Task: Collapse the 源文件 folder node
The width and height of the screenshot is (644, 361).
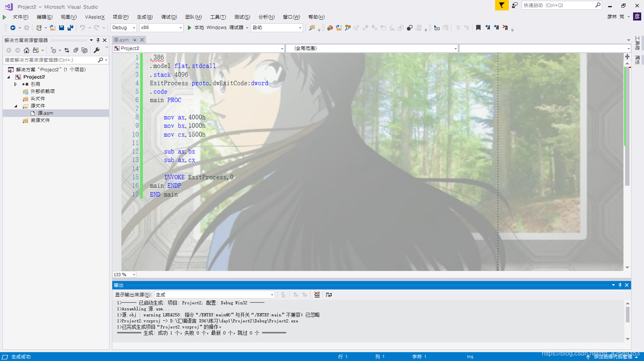Action: pos(16,106)
